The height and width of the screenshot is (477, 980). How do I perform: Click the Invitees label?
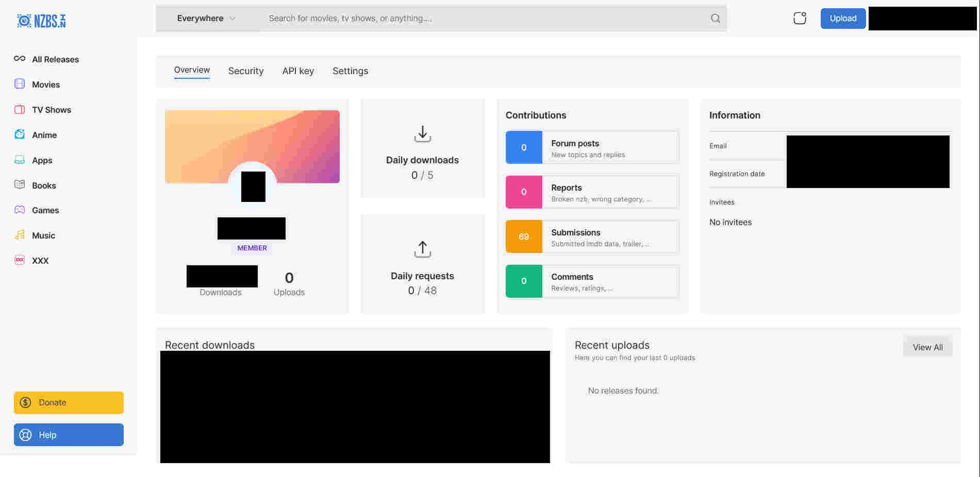pos(722,202)
